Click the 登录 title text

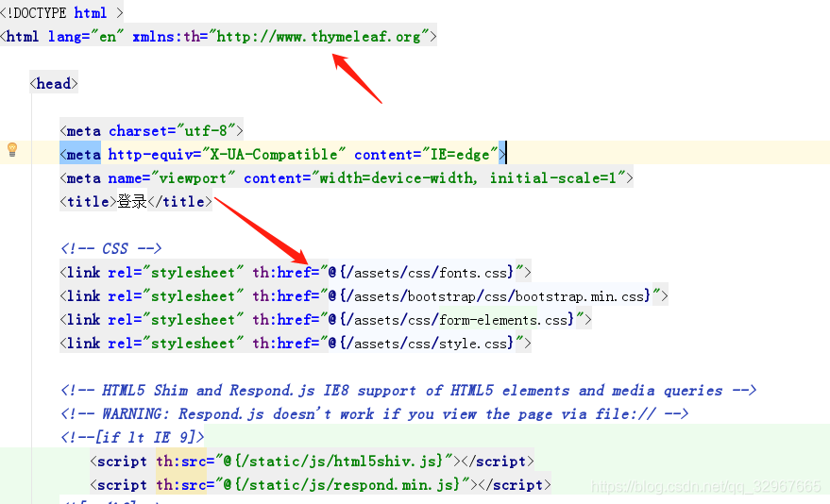click(132, 201)
